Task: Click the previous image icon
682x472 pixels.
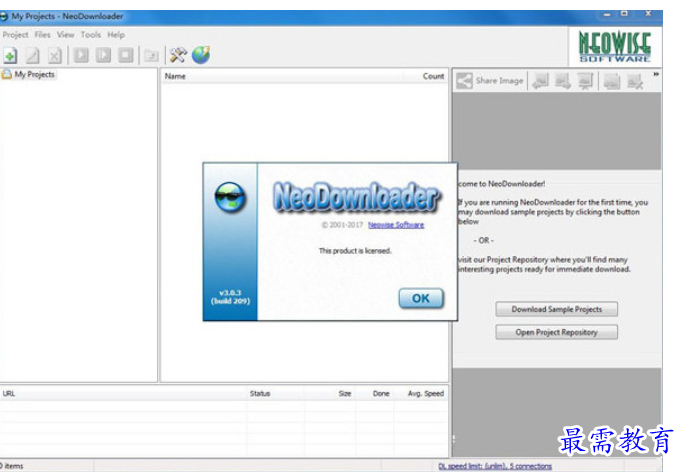Action: point(540,81)
